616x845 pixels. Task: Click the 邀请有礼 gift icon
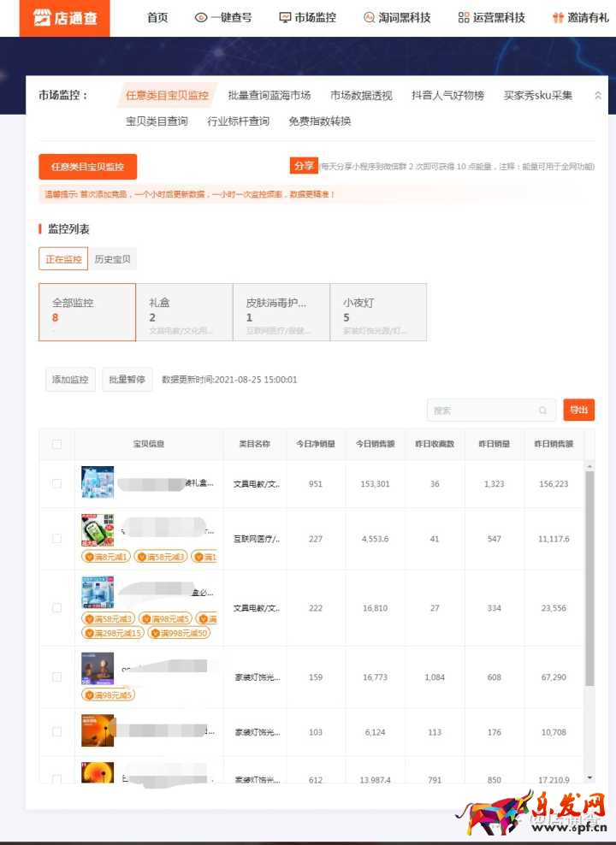558,18
